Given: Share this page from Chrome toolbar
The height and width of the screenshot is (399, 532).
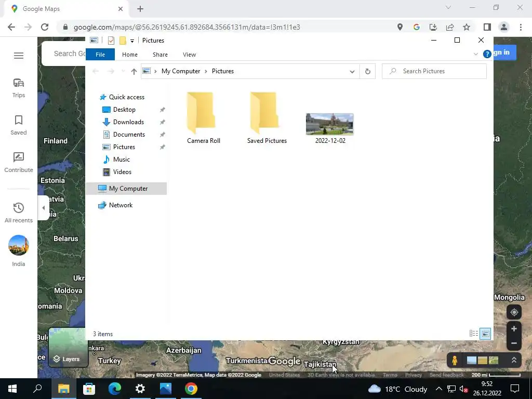Looking at the screenshot, I should 450,27.
